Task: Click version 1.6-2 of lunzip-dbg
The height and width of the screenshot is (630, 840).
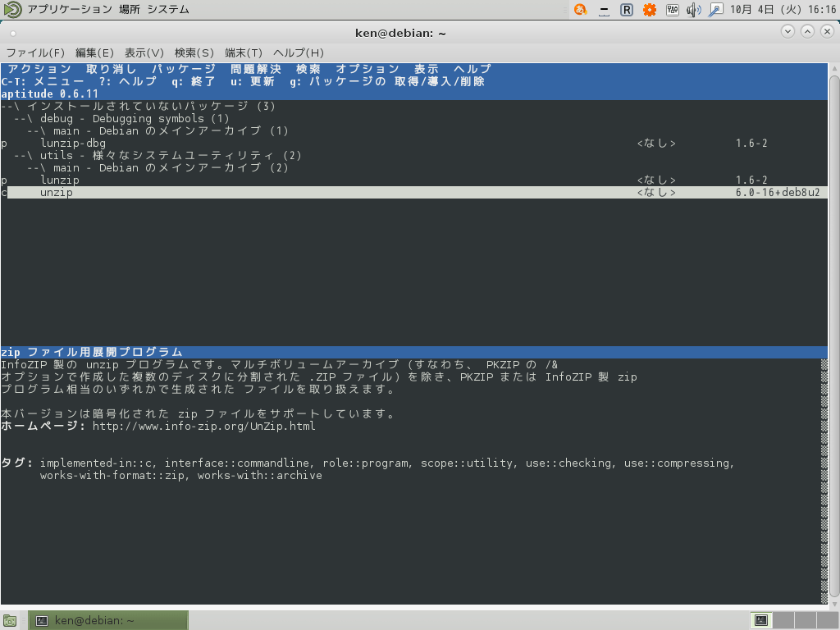Action: click(751, 143)
